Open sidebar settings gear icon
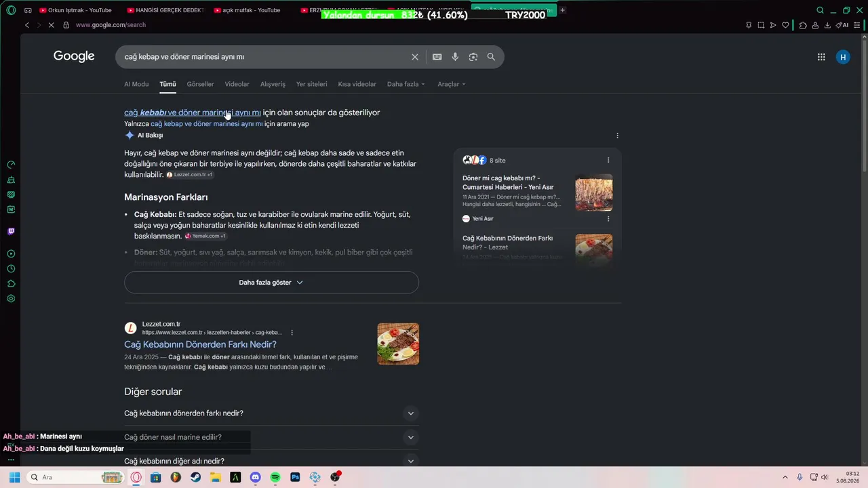 (x=11, y=298)
